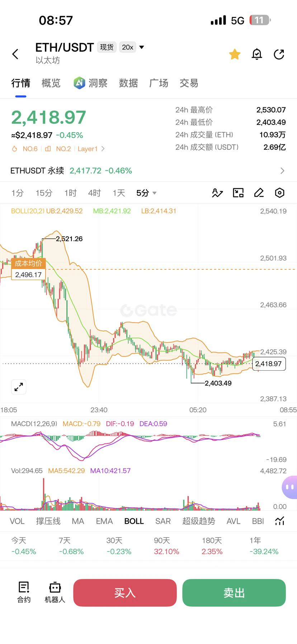
Task: Open the AI 洞察 icon
Action: tap(79, 83)
